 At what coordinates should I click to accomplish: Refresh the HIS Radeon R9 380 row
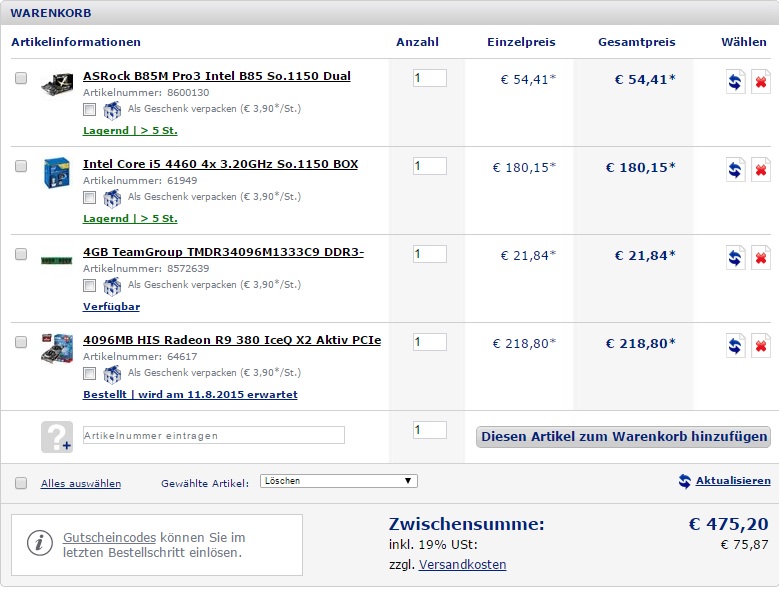pos(735,346)
